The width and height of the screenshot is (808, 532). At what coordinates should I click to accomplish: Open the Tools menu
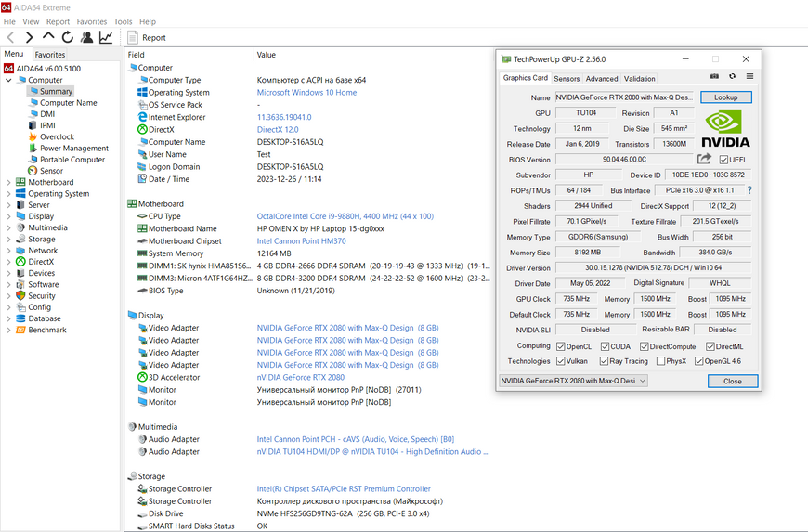(123, 21)
